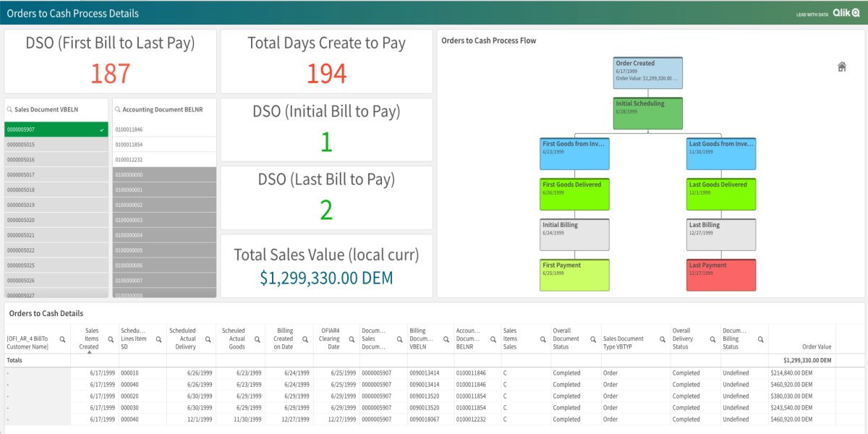The width and height of the screenshot is (868, 434).
Task: Search the Overall Document Status column
Action: click(x=593, y=339)
